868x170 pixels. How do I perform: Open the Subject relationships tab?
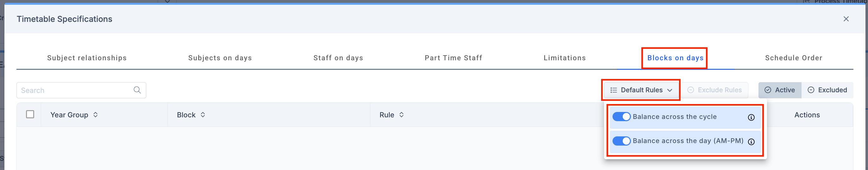tap(87, 58)
